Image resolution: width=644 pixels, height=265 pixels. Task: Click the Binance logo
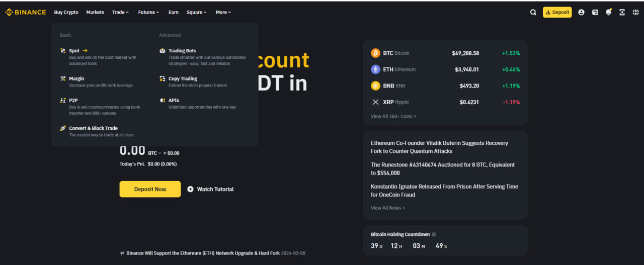coord(26,12)
